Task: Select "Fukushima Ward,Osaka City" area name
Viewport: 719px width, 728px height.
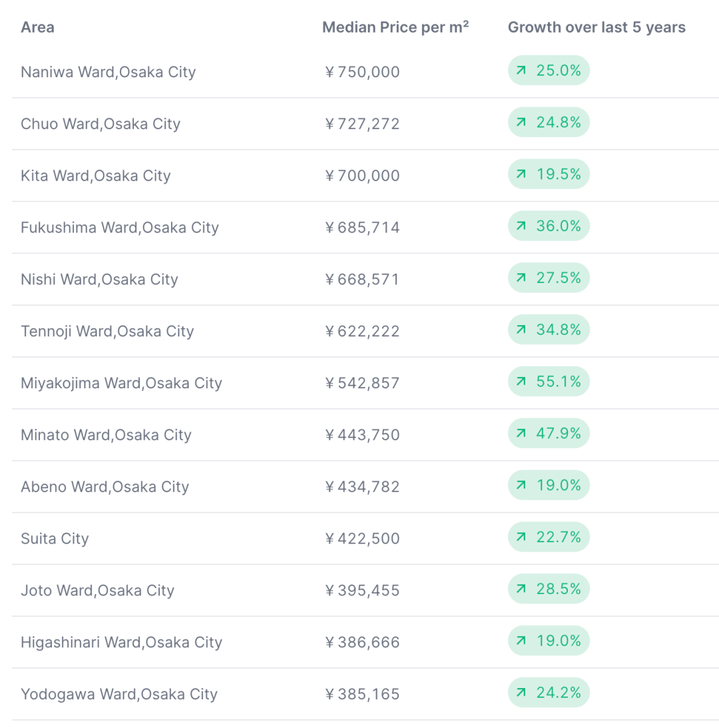Action: tap(120, 228)
